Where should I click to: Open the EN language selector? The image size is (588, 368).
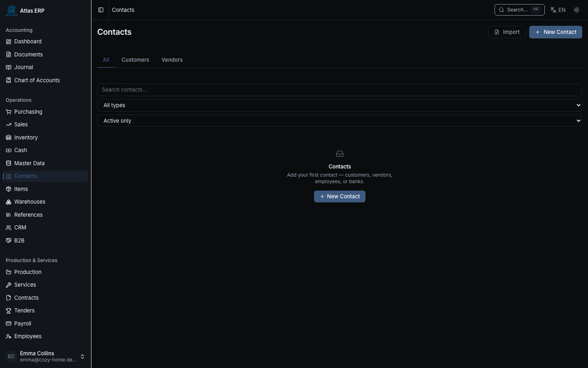[x=558, y=10]
